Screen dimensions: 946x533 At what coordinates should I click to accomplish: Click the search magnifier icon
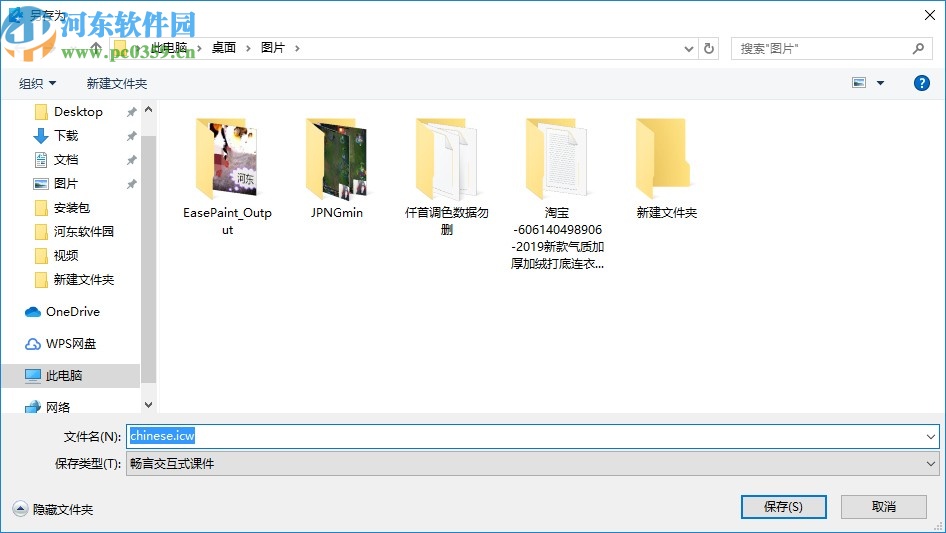coord(918,48)
